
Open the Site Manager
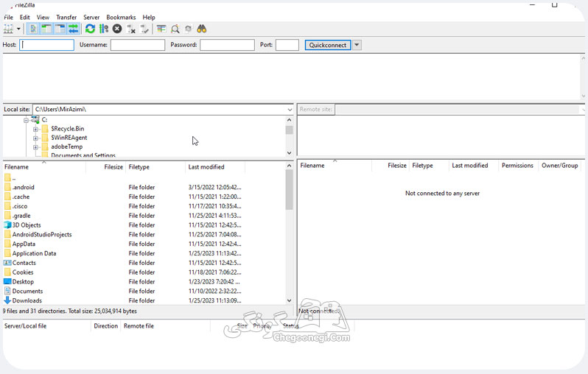8,29
